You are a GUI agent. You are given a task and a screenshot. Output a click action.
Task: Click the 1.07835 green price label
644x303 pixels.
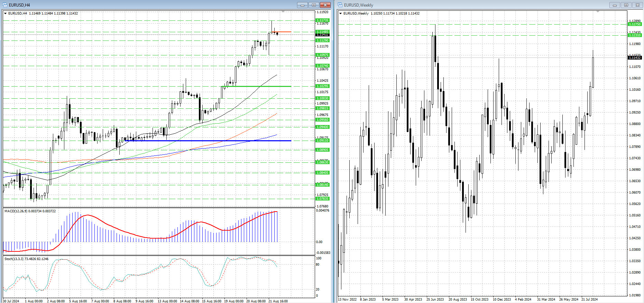tap(323, 199)
